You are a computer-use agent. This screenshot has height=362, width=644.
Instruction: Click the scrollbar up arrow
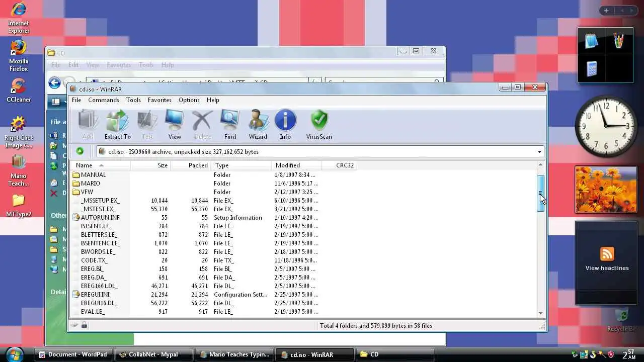[541, 165]
